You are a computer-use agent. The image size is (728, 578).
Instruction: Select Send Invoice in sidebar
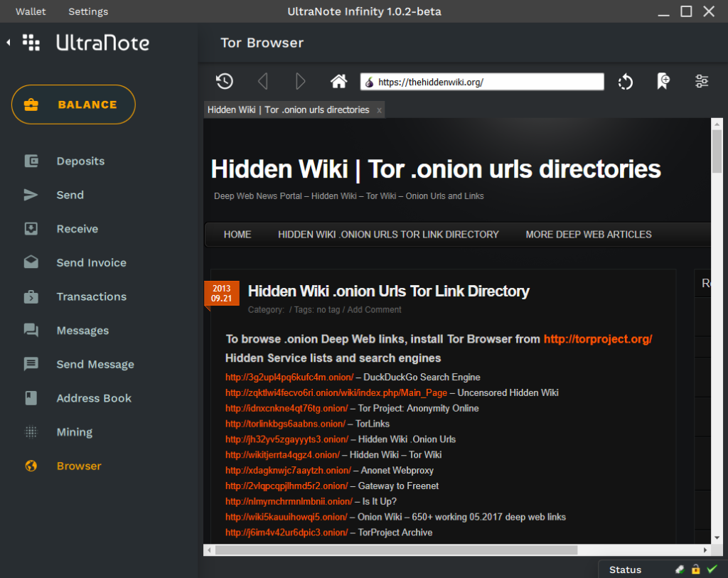(x=92, y=263)
